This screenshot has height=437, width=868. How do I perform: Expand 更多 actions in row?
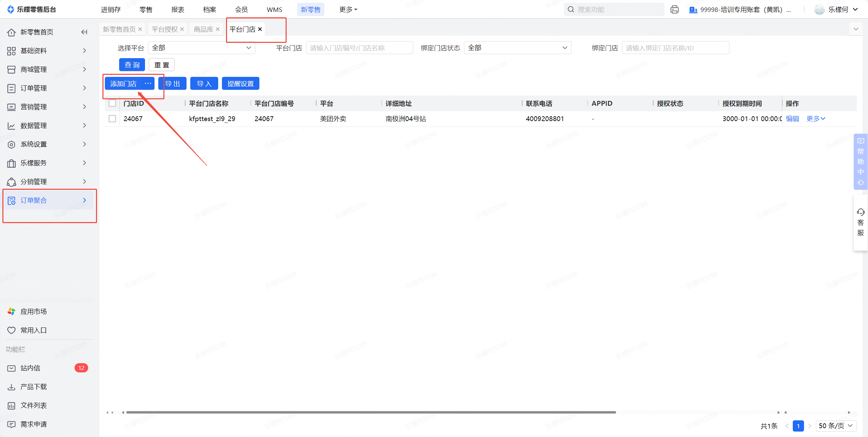click(x=816, y=119)
